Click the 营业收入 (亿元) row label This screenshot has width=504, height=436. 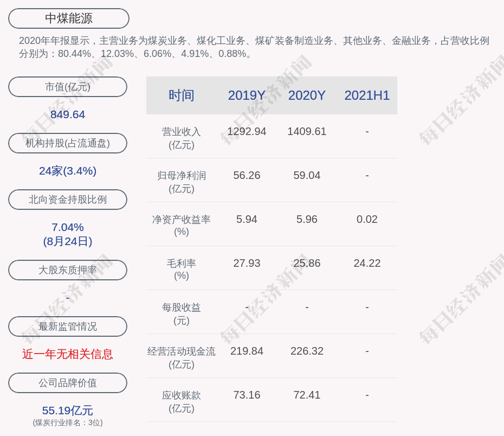[x=182, y=138]
